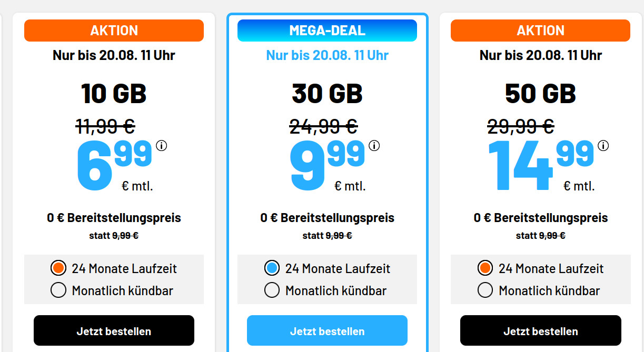Click Jetzt bestellen under the 50 GB plan
Screen dimensions: 644x352
[x=540, y=330]
